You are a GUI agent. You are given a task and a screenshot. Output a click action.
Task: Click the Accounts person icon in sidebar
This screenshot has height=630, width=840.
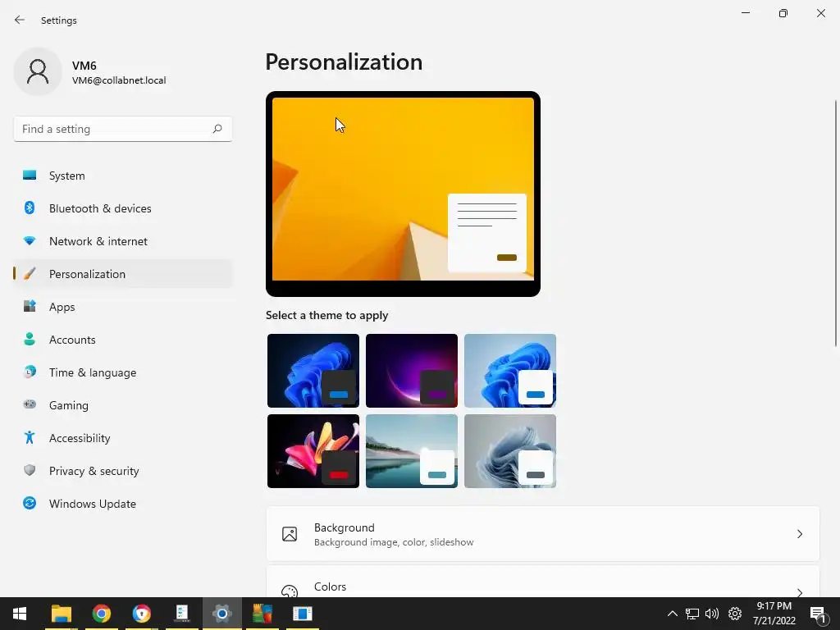(30, 339)
